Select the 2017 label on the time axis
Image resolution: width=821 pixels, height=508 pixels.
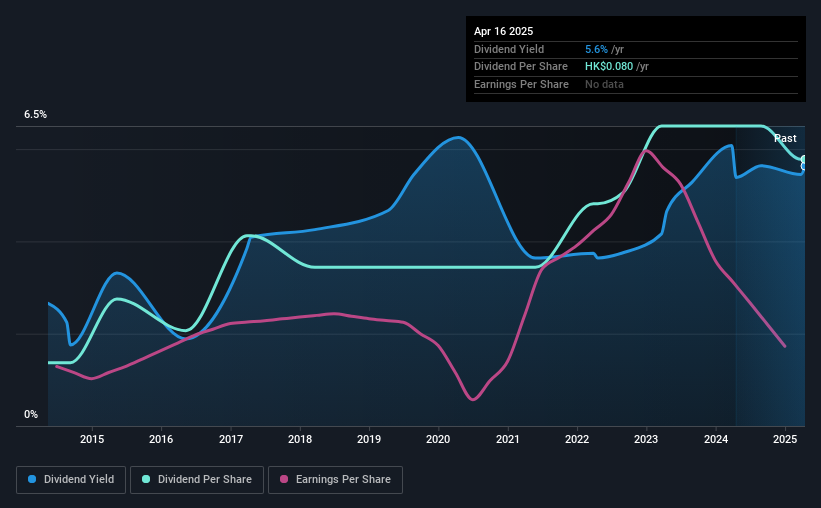pyautogui.click(x=230, y=439)
